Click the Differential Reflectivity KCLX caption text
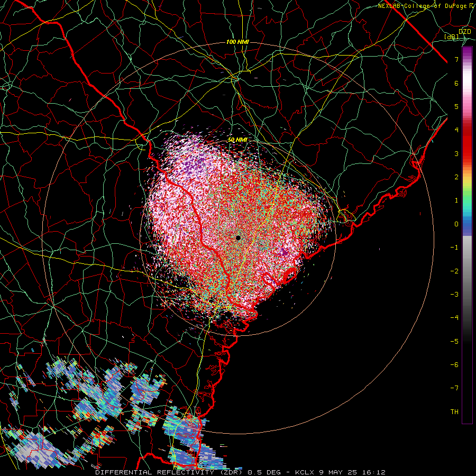 [x=240, y=472]
